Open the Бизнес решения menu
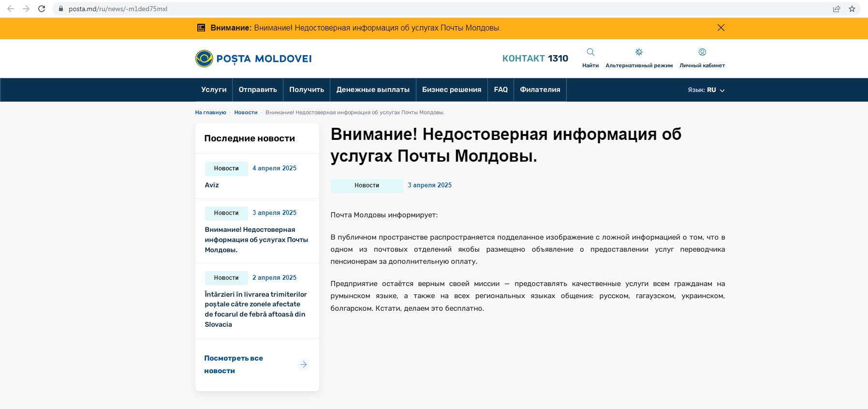 click(452, 90)
